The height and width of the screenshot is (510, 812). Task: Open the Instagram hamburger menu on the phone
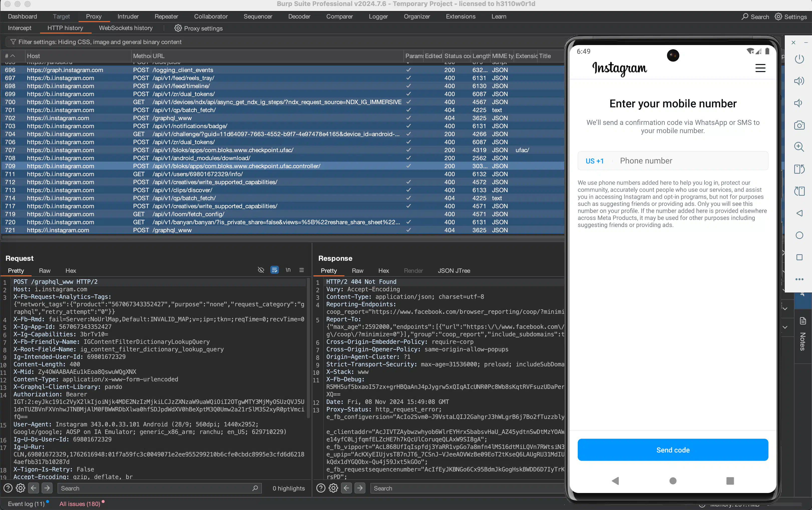(x=760, y=68)
